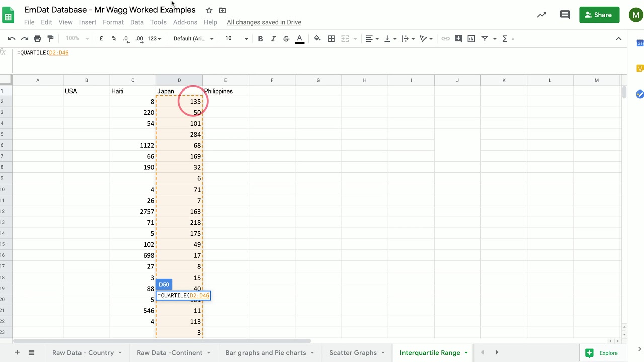Click the Merge cells icon

[345, 39]
